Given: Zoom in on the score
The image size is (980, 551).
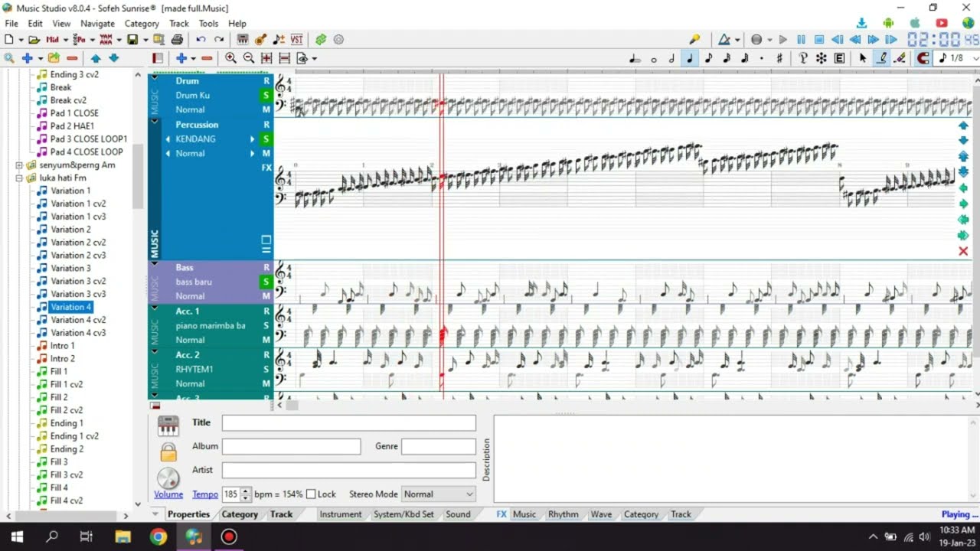Looking at the screenshot, I should [230, 58].
